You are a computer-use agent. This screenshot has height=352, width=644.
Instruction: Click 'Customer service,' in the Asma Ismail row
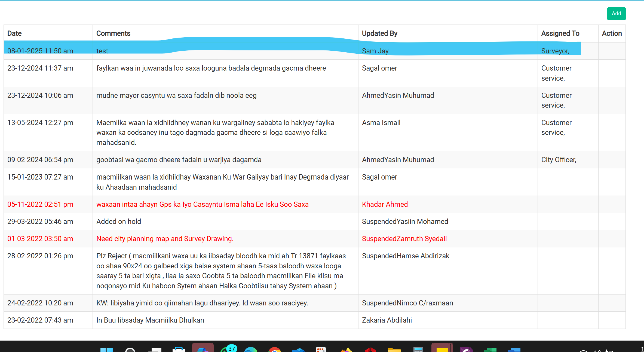click(556, 128)
